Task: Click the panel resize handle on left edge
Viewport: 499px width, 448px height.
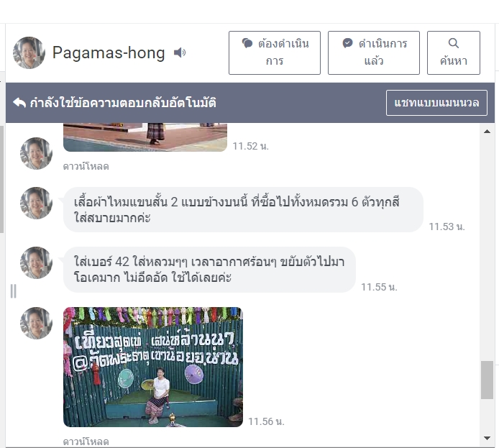Action: 14,291
